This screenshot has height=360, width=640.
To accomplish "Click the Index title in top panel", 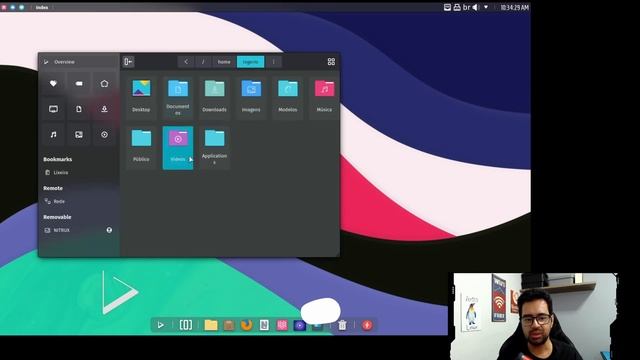I will [x=42, y=7].
